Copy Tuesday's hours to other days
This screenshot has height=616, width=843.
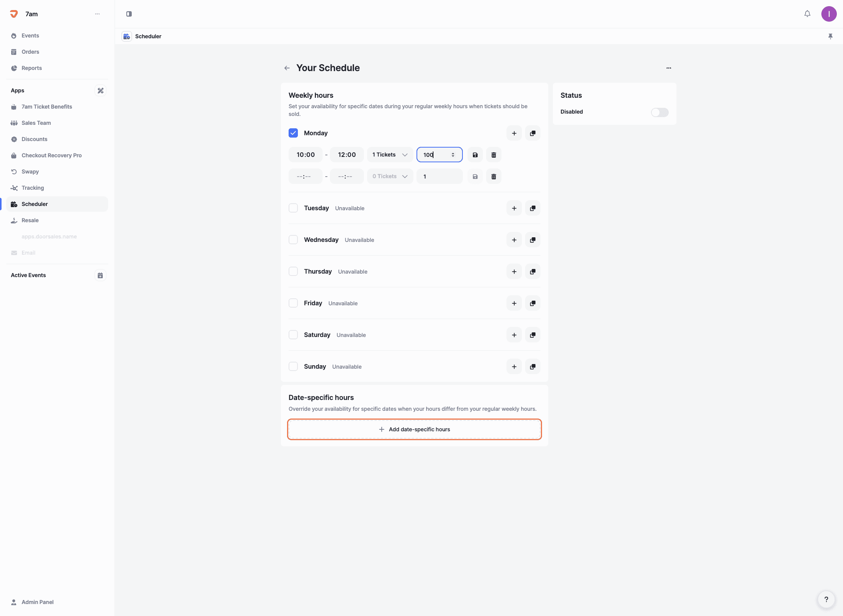(x=532, y=208)
